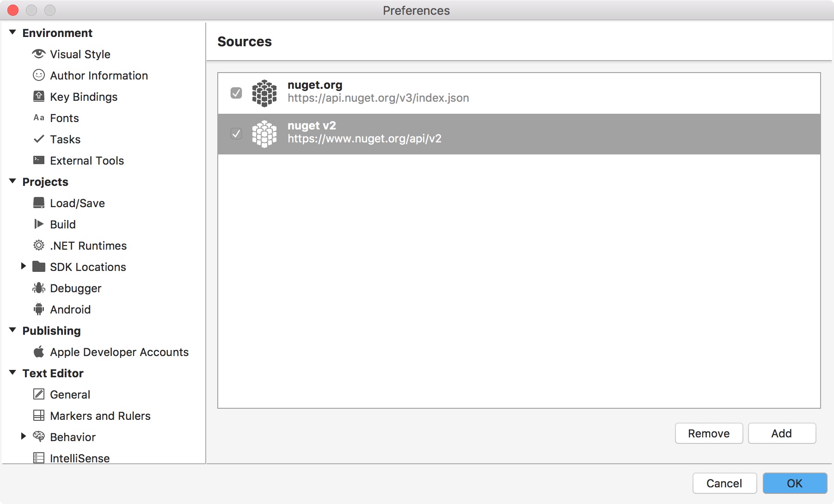Click the Behavior brain icon
The height and width of the screenshot is (504, 834).
[39, 436]
